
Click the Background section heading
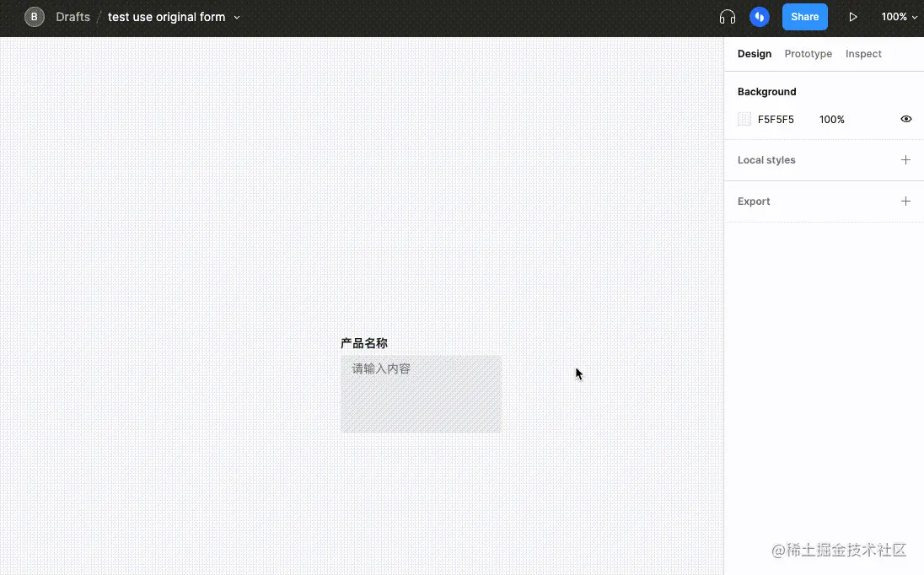click(x=766, y=92)
